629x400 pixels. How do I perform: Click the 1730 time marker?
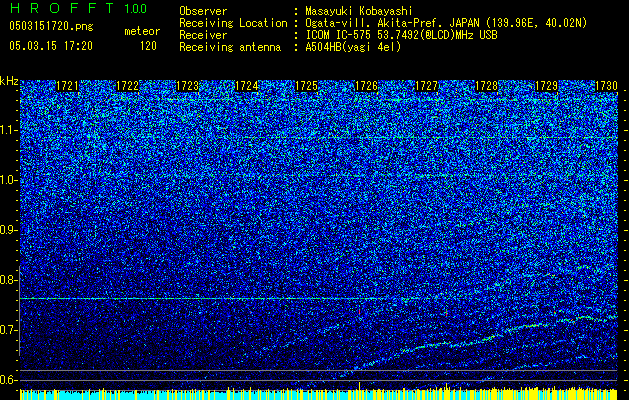point(606,86)
